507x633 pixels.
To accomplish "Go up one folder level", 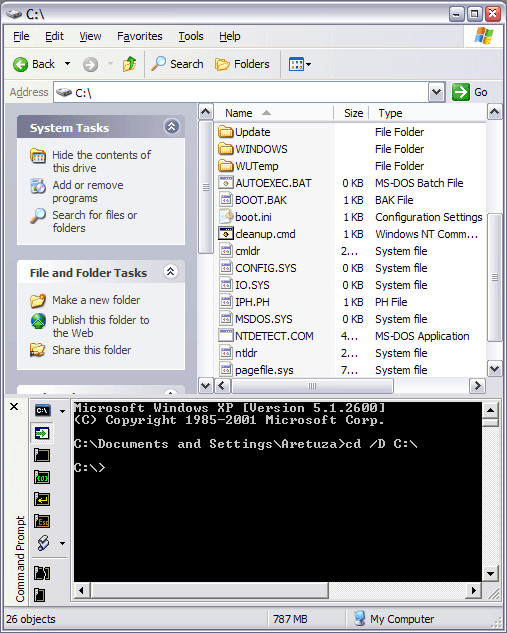I will (x=130, y=64).
